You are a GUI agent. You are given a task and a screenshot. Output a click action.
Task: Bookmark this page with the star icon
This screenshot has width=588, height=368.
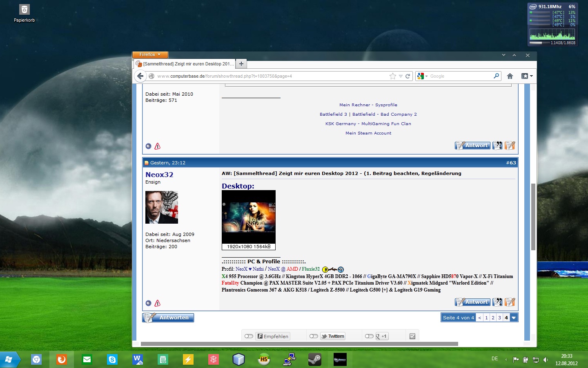pyautogui.click(x=392, y=76)
